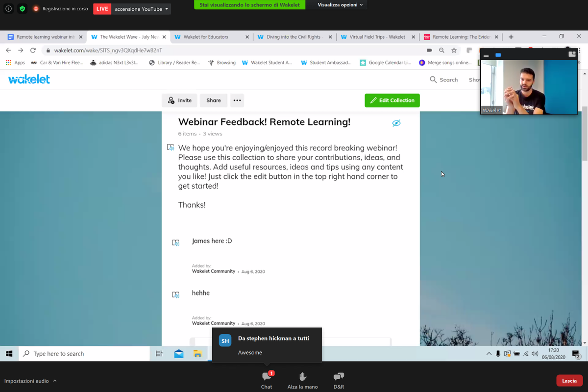The width and height of the screenshot is (588, 392).
Task: Click the green 'Stai visualizzando lo schermo' banner
Action: [x=250, y=4]
